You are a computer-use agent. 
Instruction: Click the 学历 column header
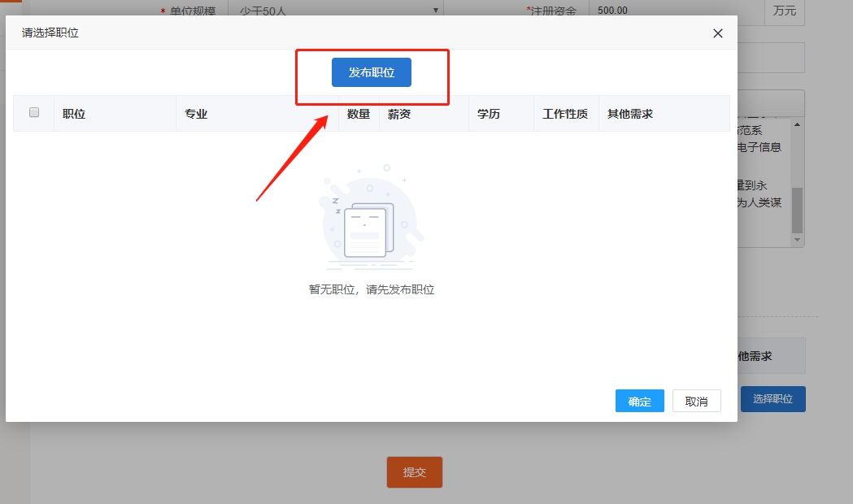pyautogui.click(x=489, y=114)
